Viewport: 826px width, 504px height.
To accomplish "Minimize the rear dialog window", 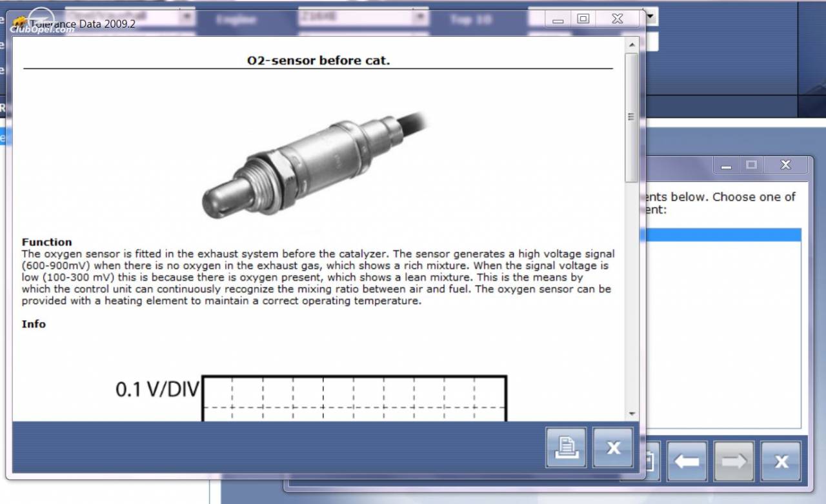I will tap(727, 165).
